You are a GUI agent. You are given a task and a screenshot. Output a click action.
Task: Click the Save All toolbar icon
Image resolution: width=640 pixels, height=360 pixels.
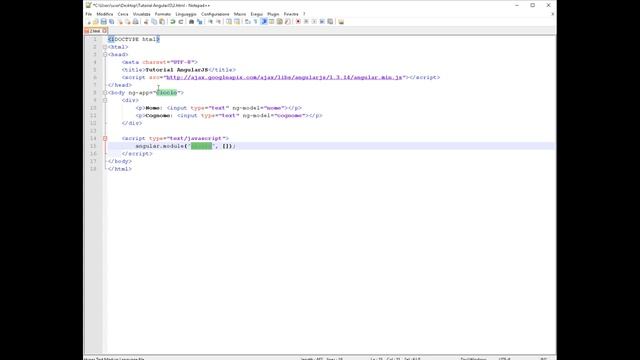111,22
